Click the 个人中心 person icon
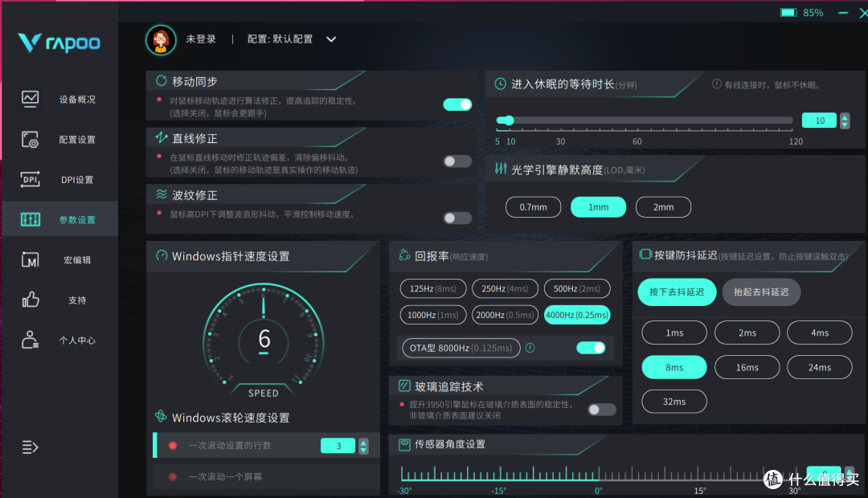The height and width of the screenshot is (498, 868). tap(30, 340)
